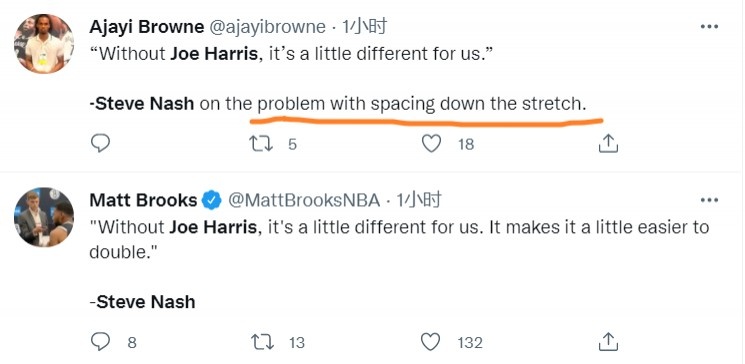Open the underlined text in Ajayi Browne's tweet

pos(421,104)
